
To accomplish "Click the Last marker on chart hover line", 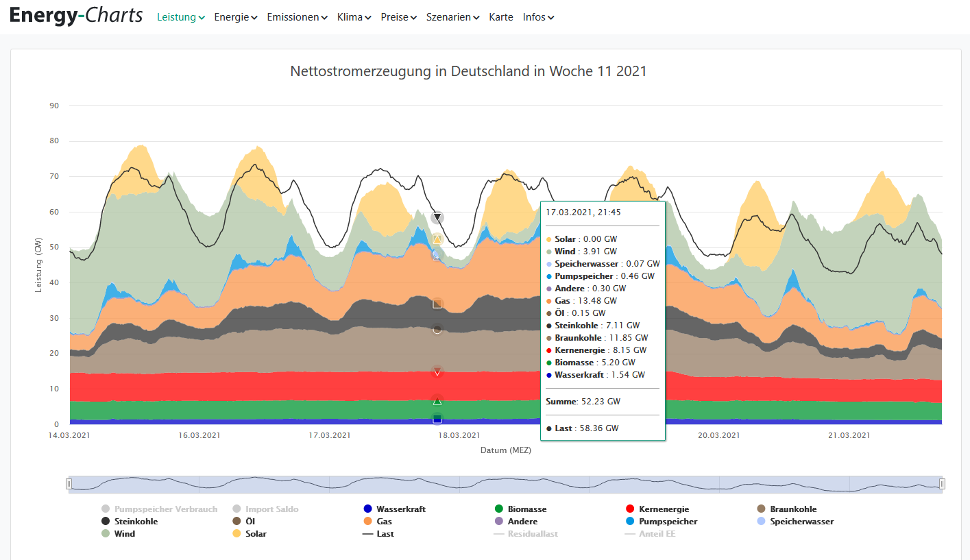I will 437,218.
